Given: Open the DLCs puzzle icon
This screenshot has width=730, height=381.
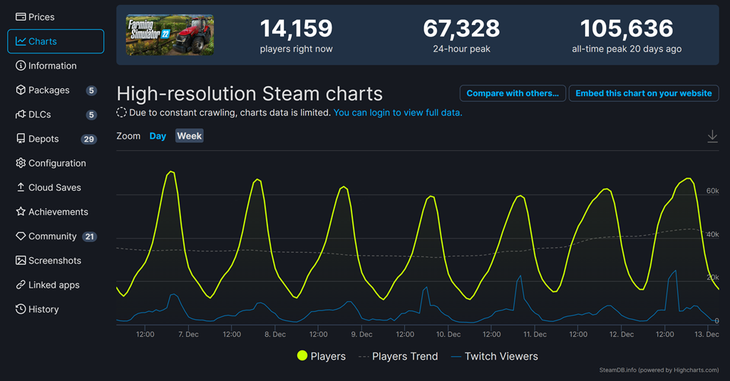Looking at the screenshot, I should click(x=20, y=114).
